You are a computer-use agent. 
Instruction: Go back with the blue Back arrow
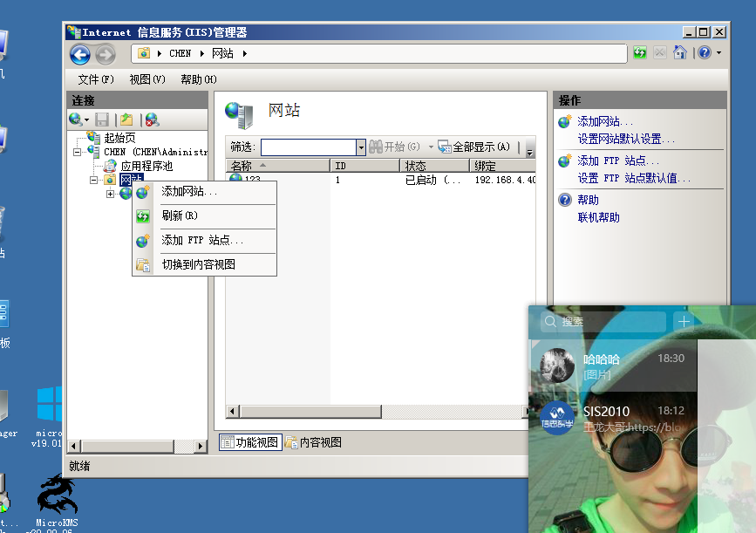[x=80, y=54]
